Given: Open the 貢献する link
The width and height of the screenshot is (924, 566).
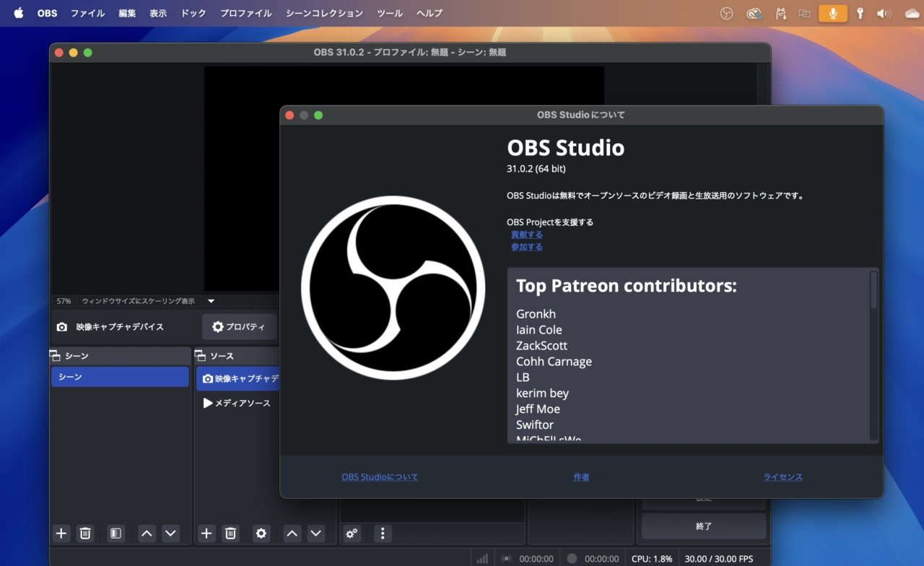Looking at the screenshot, I should pos(527,235).
